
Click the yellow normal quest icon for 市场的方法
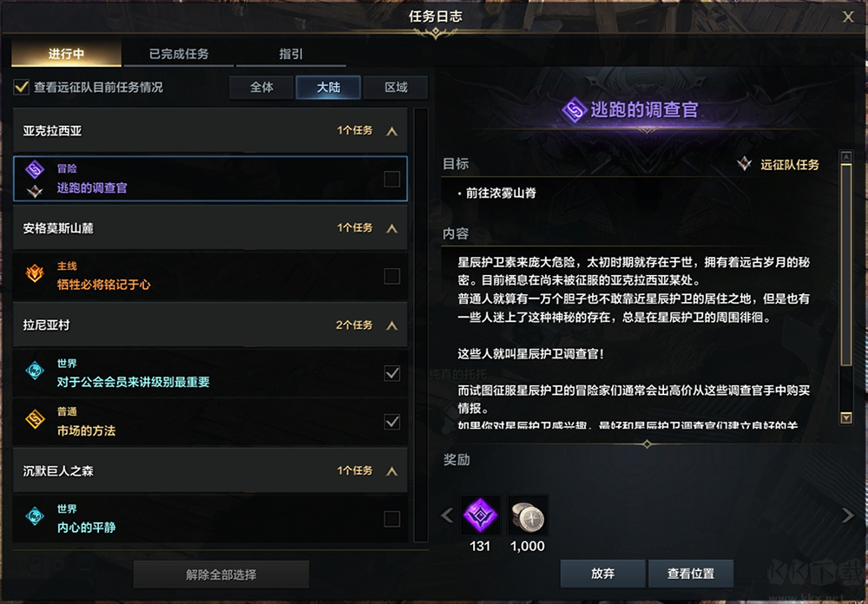[x=35, y=419]
